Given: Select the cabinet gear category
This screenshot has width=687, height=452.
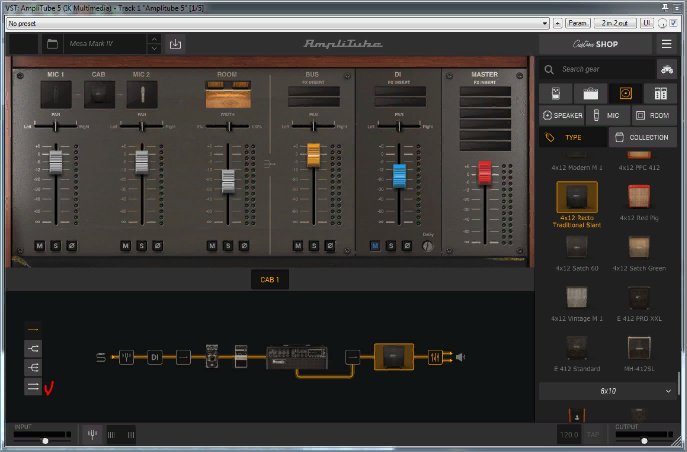Looking at the screenshot, I should [626, 93].
